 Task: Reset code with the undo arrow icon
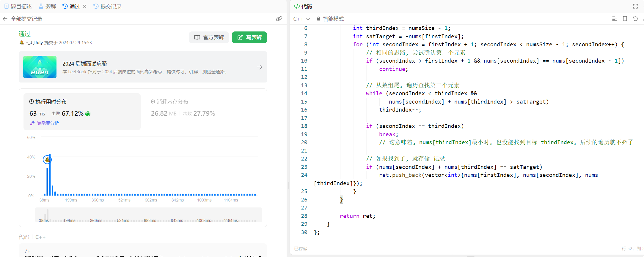635,18
